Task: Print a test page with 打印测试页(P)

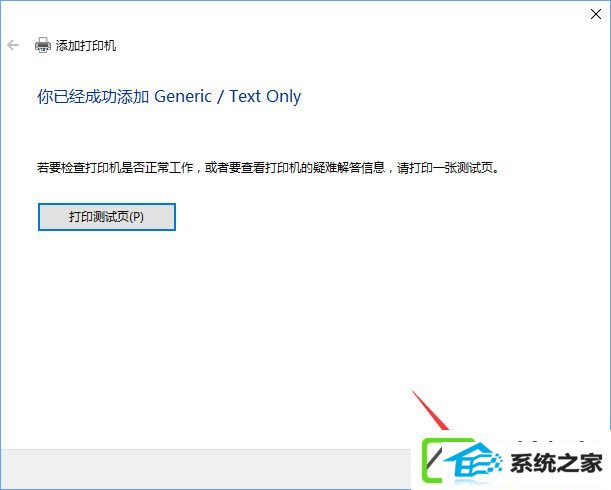Action: [107, 217]
